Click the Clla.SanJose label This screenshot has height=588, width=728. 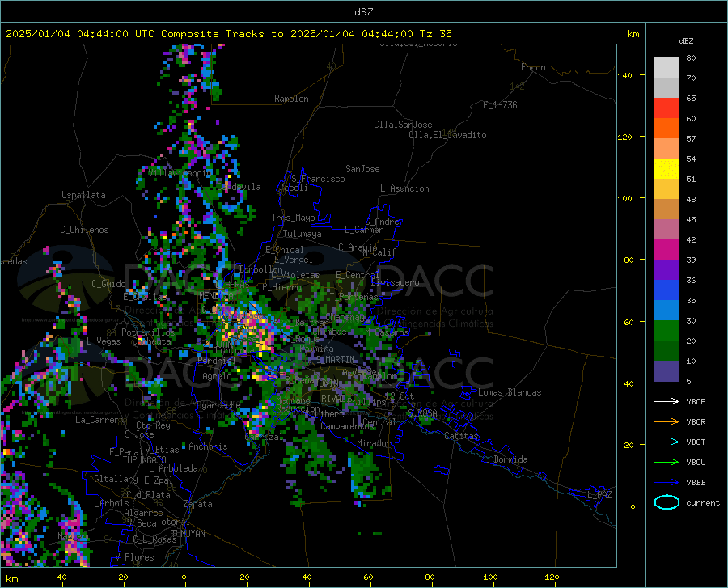tap(403, 125)
